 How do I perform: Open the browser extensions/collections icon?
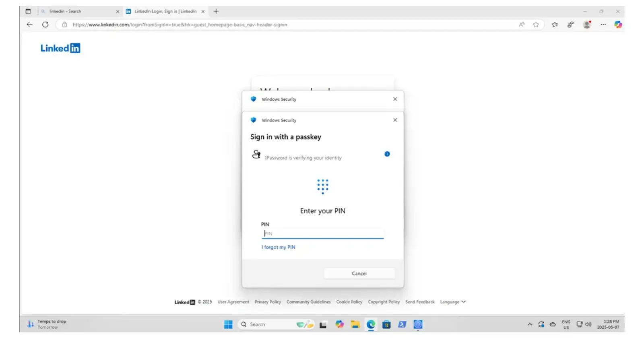click(570, 25)
